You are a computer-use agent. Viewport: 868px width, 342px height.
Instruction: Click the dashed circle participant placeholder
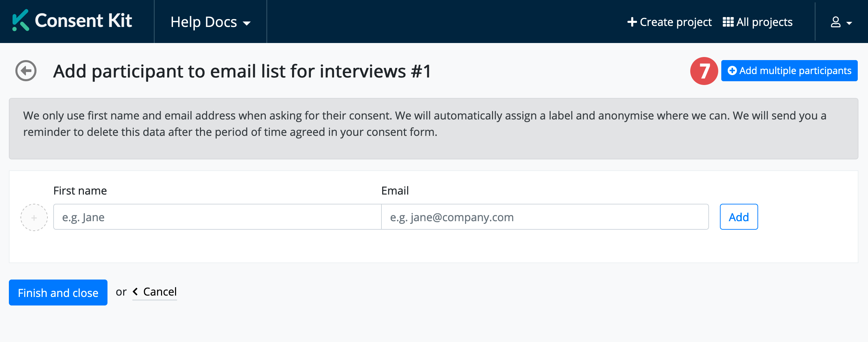click(34, 217)
